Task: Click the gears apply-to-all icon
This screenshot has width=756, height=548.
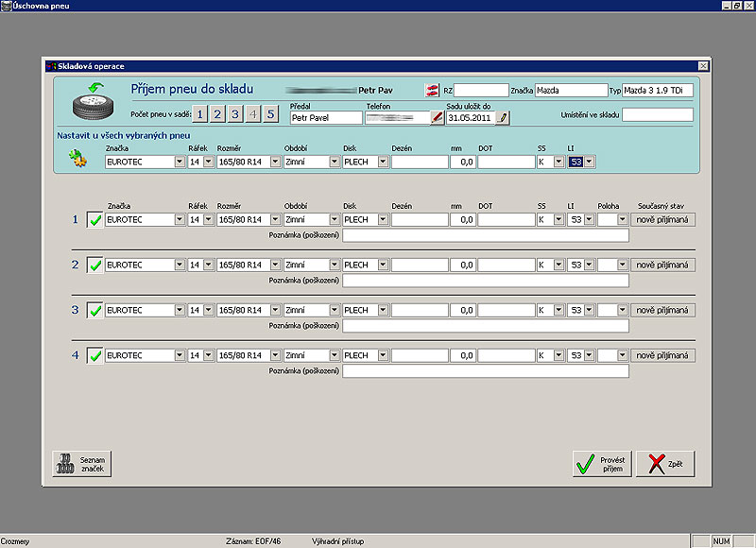Action: (x=77, y=158)
